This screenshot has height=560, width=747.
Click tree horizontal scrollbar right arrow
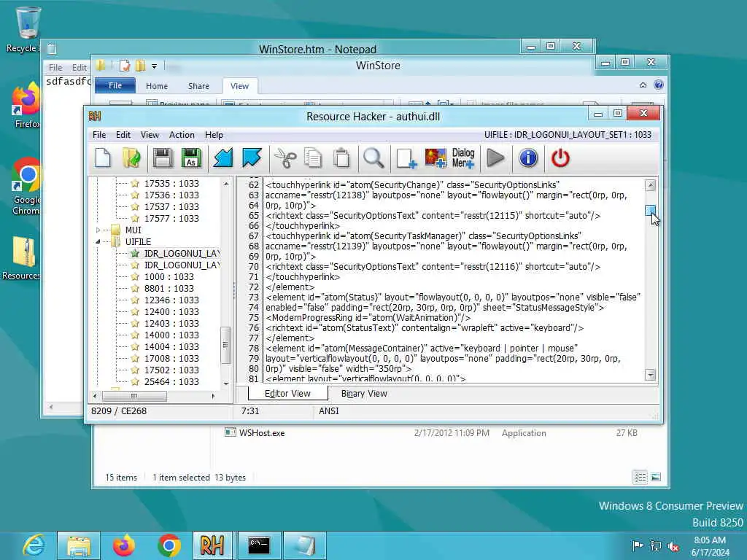(x=213, y=396)
